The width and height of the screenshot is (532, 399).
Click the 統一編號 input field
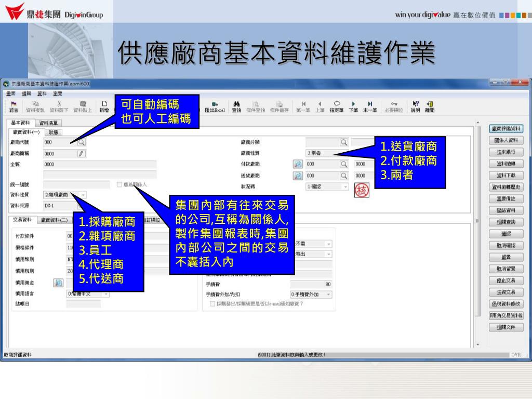(77, 184)
